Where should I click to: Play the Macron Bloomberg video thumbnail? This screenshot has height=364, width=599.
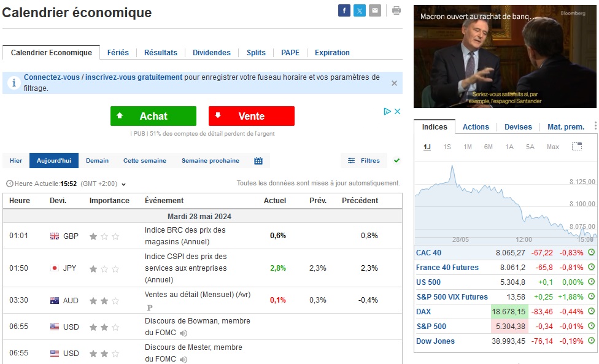pyautogui.click(x=505, y=56)
